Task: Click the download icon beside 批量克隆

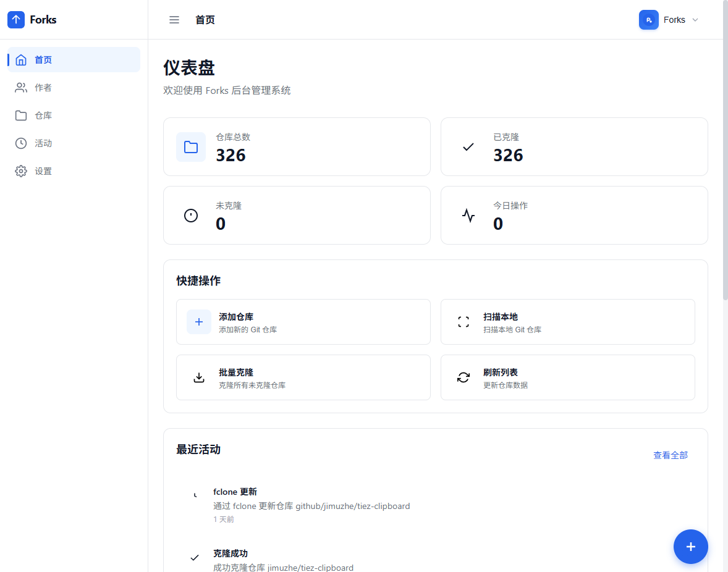Action: [199, 377]
